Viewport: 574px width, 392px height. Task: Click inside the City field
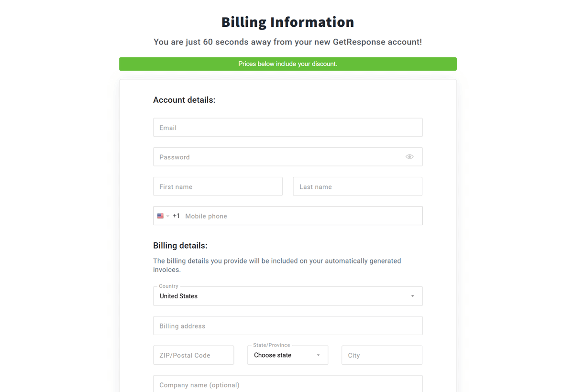coord(381,355)
